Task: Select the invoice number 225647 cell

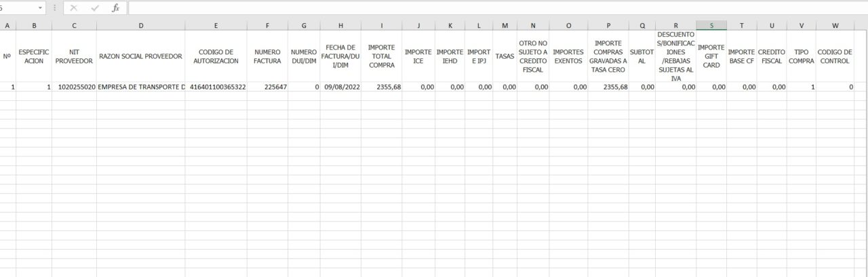Action: point(267,87)
